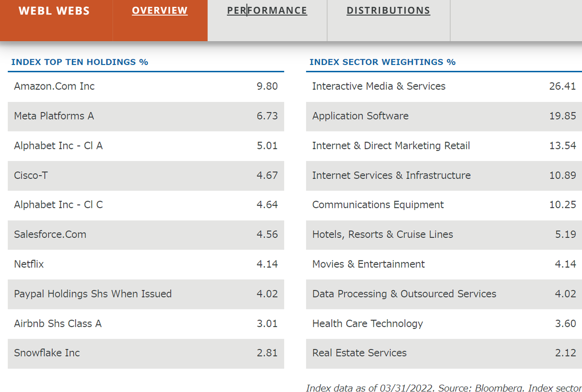Viewport: 582px width, 392px height.
Task: Click the 13.54 sector weighting value
Action: point(563,146)
